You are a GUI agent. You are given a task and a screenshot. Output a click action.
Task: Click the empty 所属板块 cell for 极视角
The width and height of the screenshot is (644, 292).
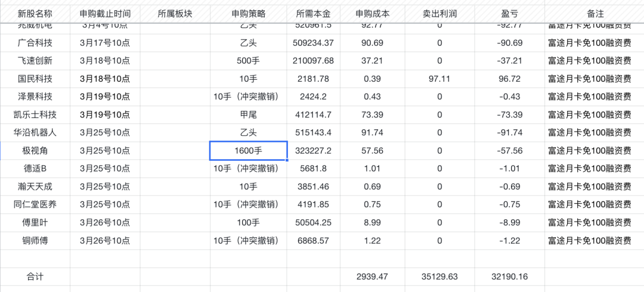tap(175, 151)
